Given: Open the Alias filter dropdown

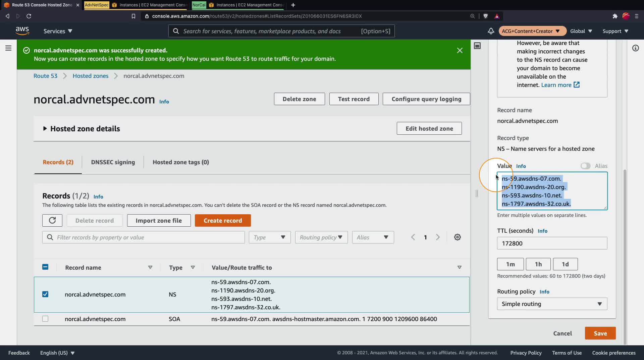Looking at the screenshot, I should pos(373,237).
